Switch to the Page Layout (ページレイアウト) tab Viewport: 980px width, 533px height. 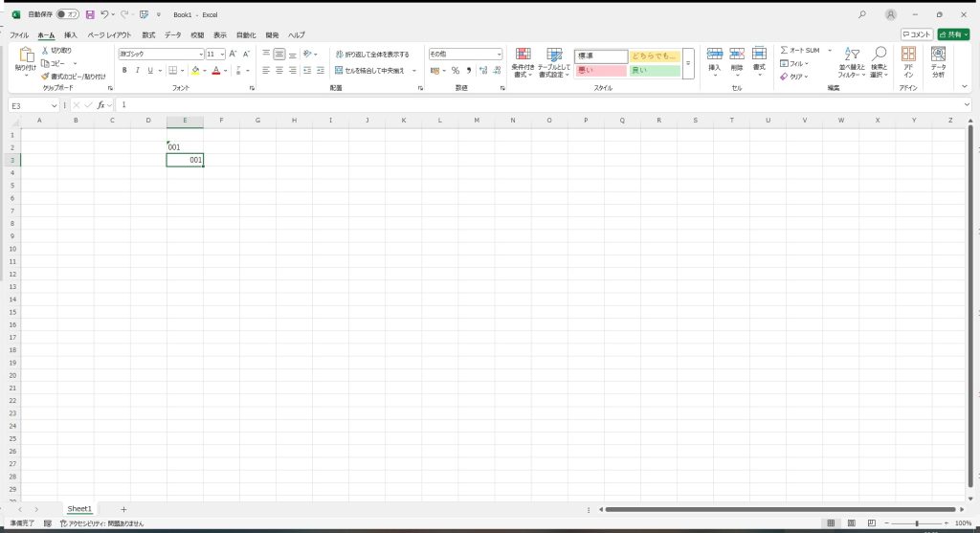(x=109, y=35)
